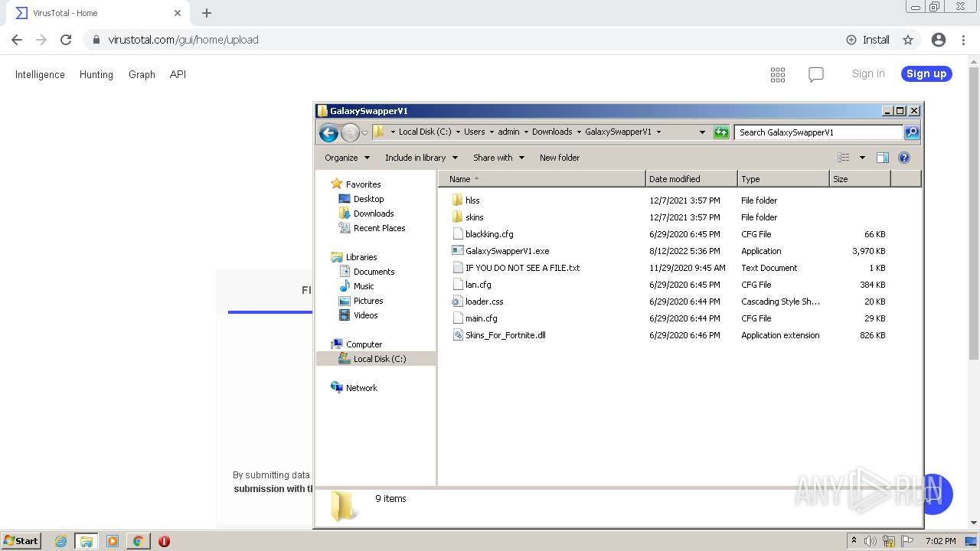Sort by the Type column header
The image size is (980, 551).
coord(783,179)
